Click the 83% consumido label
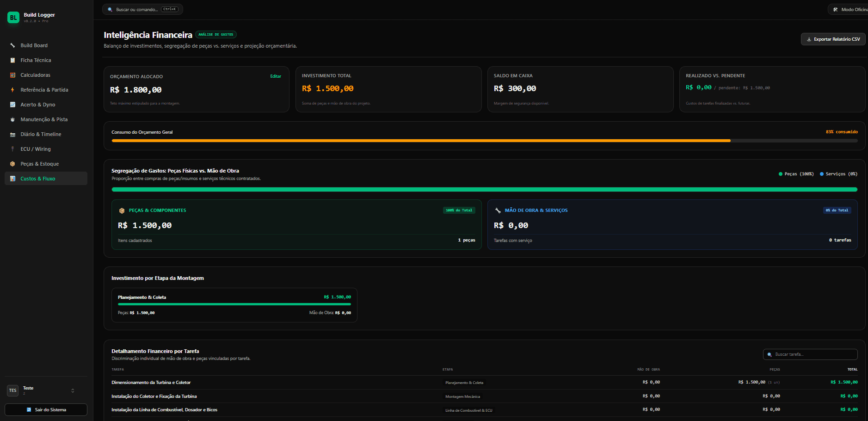The height and width of the screenshot is (421, 868). point(842,132)
